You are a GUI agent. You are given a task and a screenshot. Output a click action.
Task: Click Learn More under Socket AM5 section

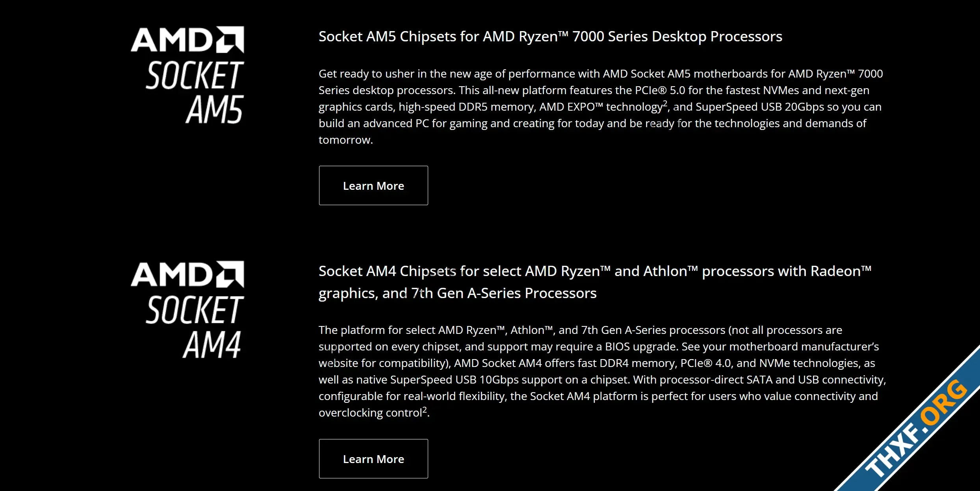tap(373, 185)
